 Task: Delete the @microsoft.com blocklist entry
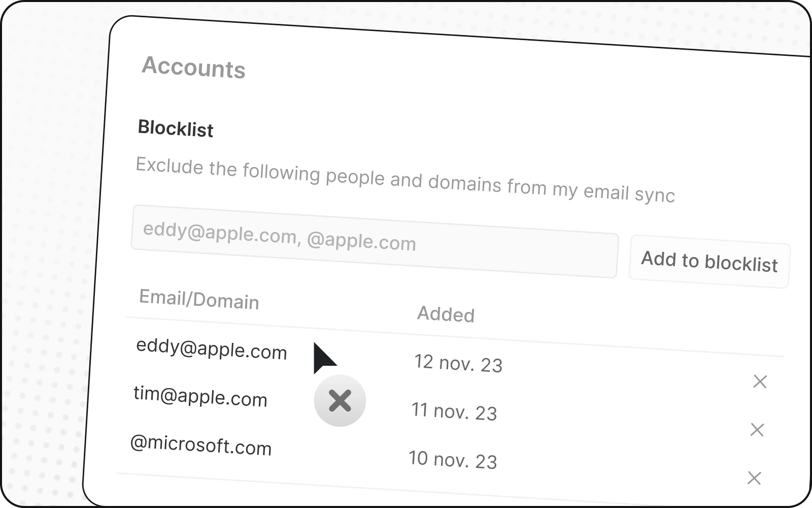tap(754, 478)
